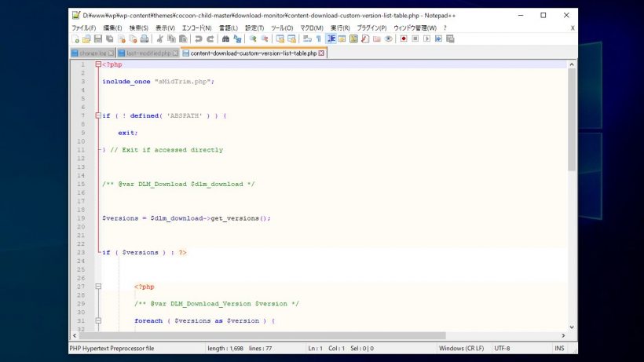Viewport: 644px width, 362px height.
Task: Open the ウィンドウ管理(W) menu
Action: tap(415, 28)
